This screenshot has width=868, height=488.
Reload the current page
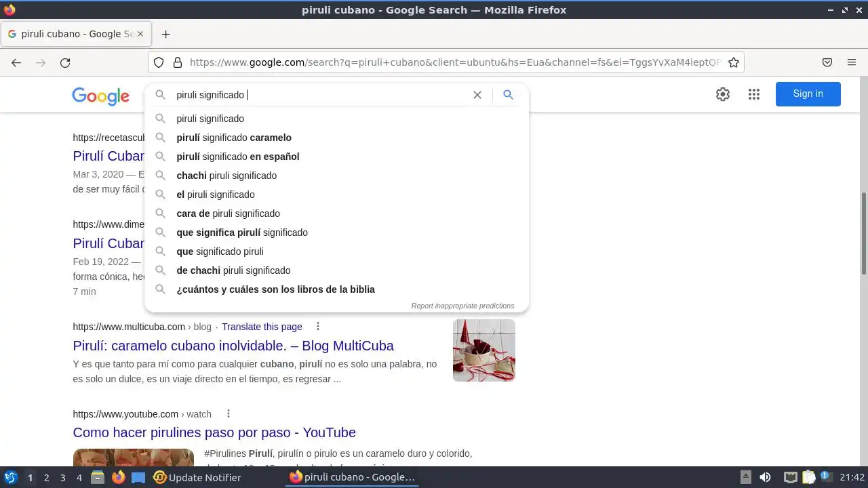[x=65, y=62]
